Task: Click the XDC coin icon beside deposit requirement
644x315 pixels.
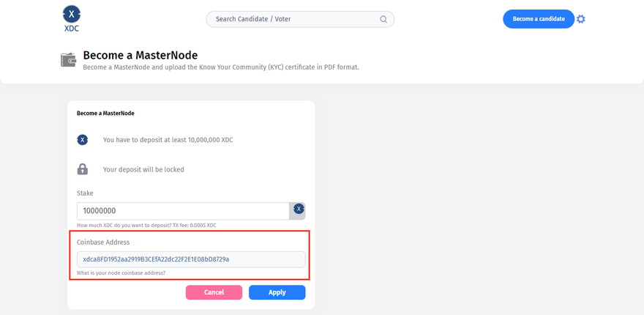Action: click(x=83, y=139)
